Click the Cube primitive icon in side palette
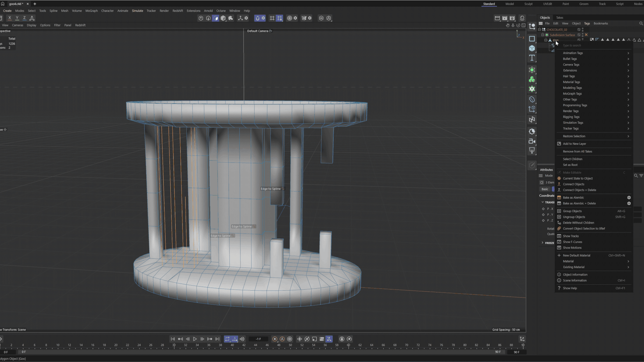Image resolution: width=644 pixels, height=362 pixels. click(x=532, y=48)
